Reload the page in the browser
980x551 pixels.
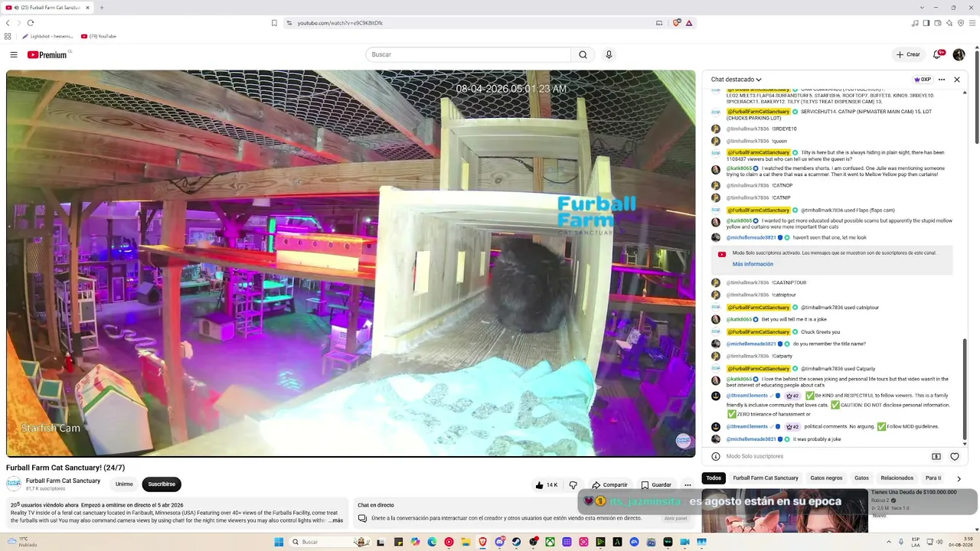(31, 23)
